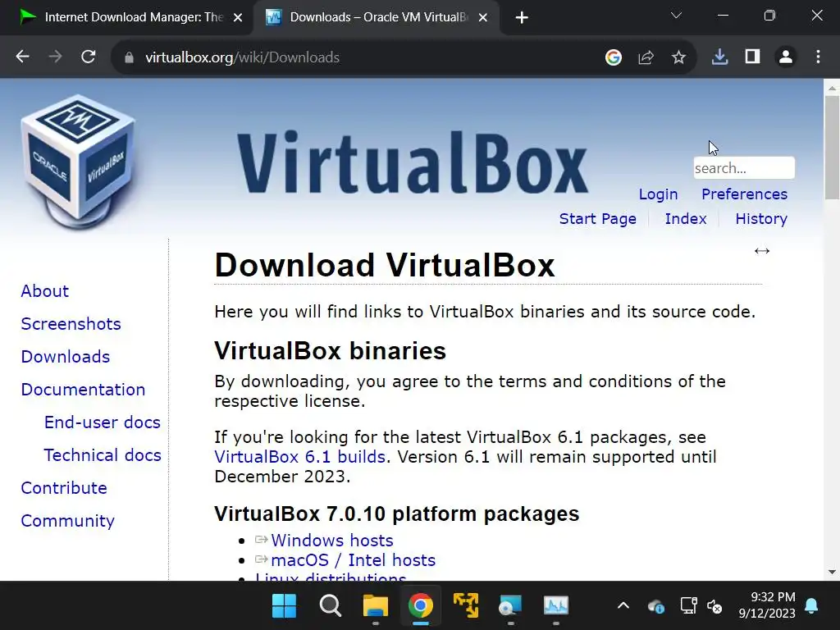Go back using the browser back arrow

(22, 57)
